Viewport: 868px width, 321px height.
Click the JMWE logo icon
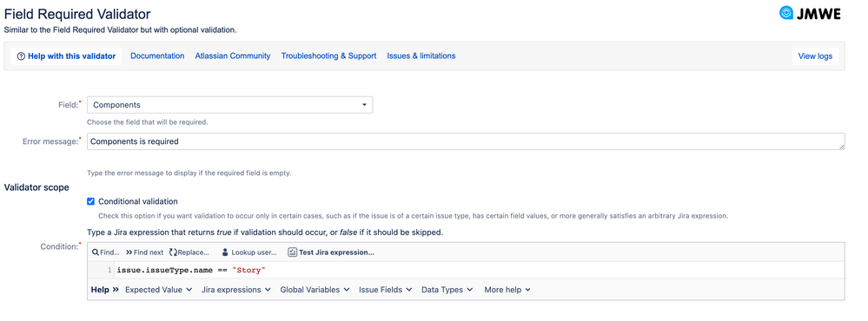tap(786, 13)
